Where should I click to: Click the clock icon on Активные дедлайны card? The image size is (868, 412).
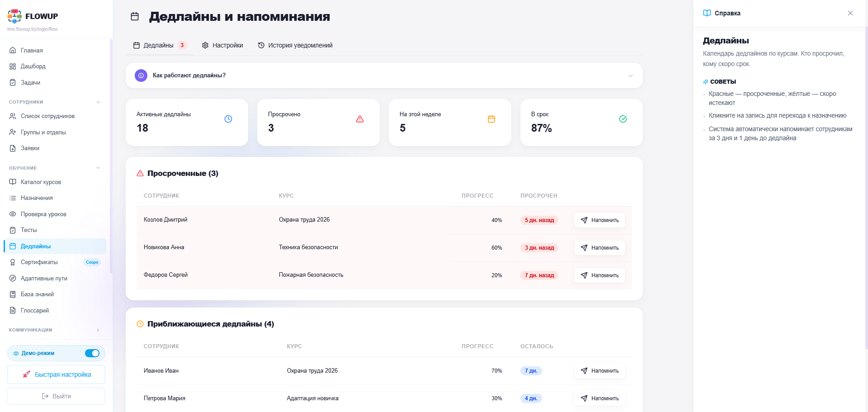(228, 119)
